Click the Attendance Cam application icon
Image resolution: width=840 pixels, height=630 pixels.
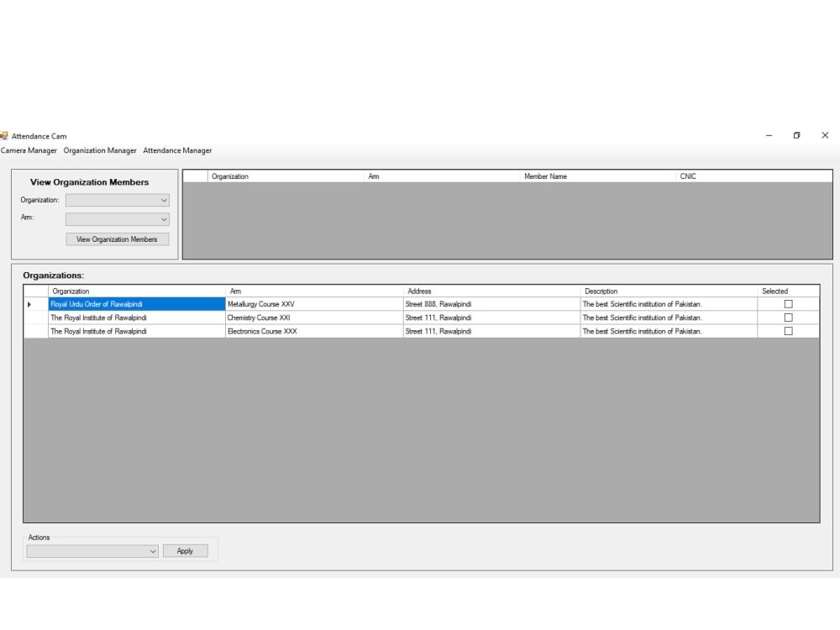[x=5, y=135]
